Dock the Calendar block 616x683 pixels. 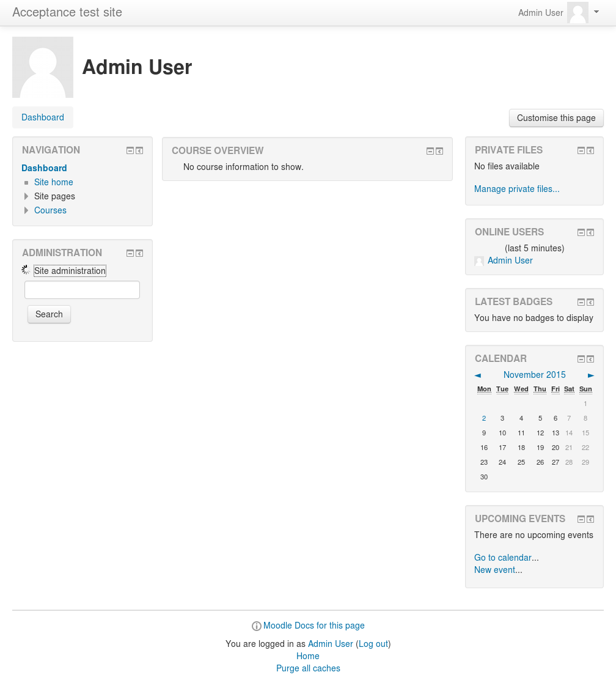tap(590, 360)
